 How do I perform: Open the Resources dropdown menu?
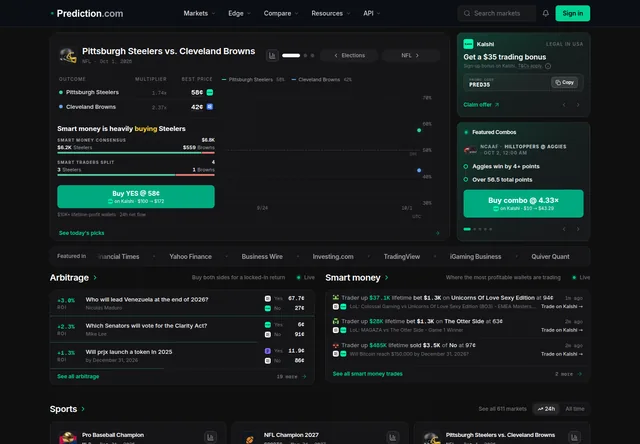[331, 13]
